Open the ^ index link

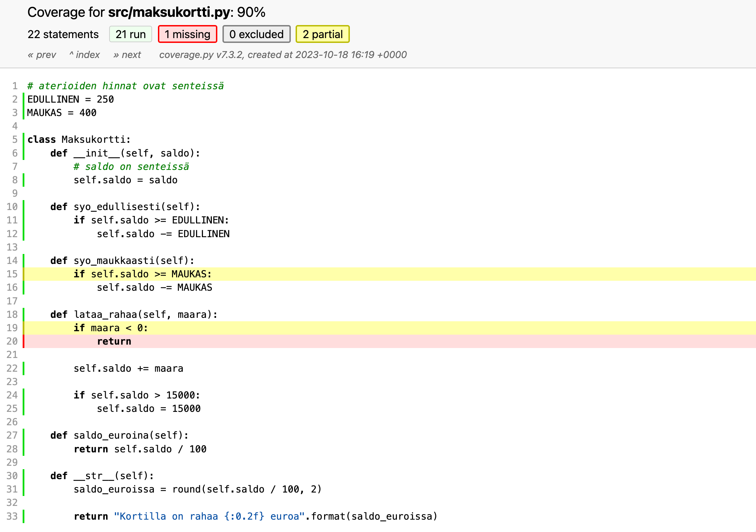click(x=84, y=55)
